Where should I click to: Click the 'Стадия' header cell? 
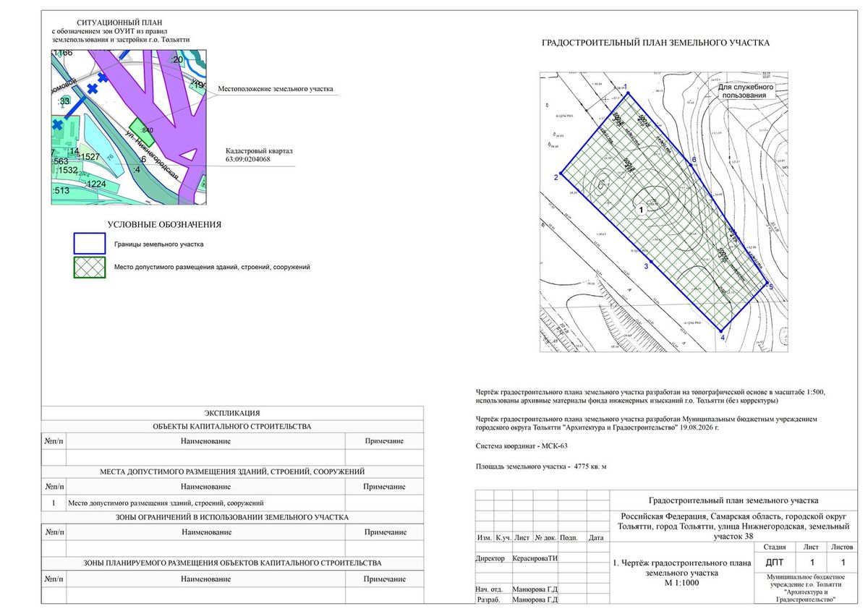775,547
